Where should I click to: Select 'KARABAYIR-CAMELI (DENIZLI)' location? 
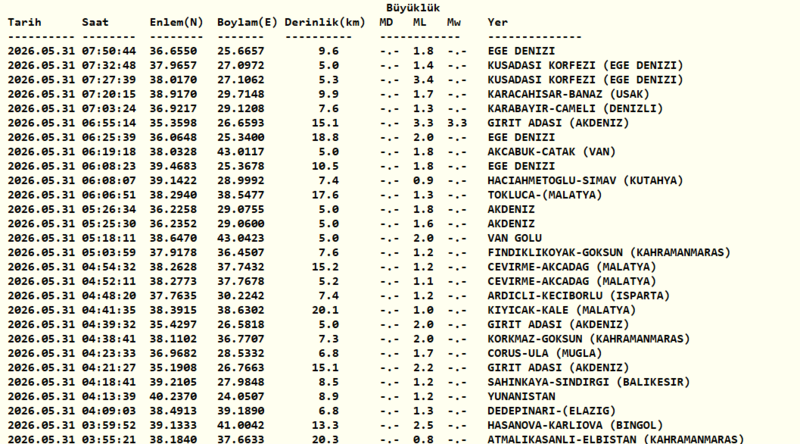(x=575, y=109)
